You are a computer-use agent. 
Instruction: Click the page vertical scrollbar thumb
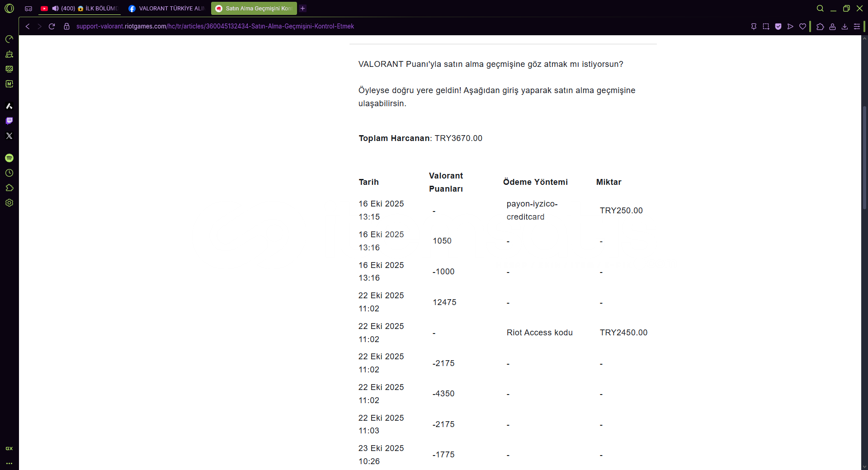point(864,158)
